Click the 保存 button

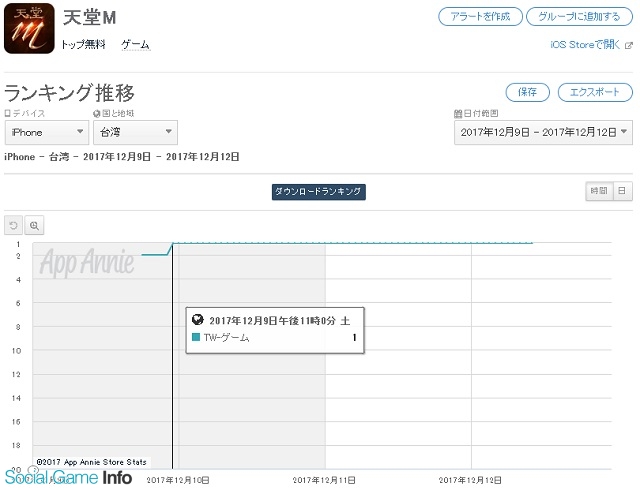(x=527, y=92)
